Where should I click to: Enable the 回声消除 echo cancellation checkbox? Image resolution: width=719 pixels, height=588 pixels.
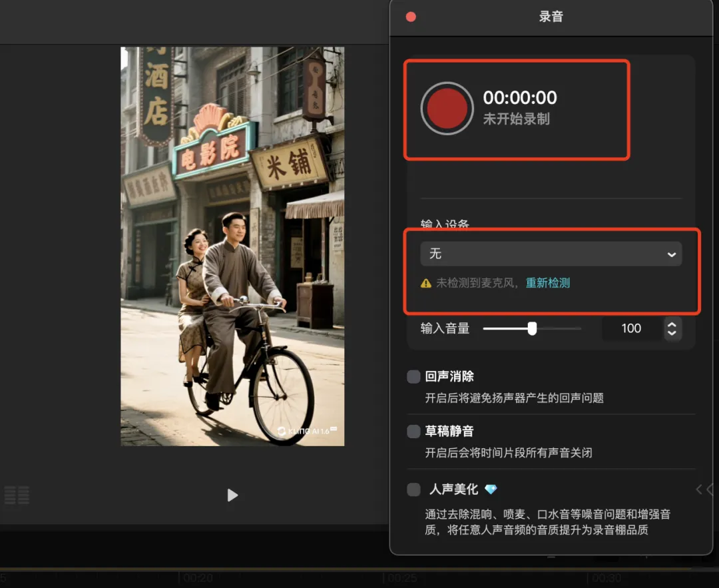413,376
